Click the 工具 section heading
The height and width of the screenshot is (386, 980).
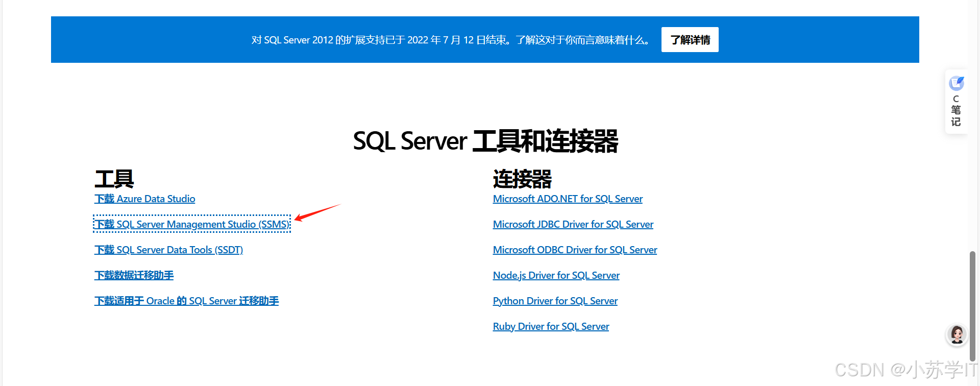(x=114, y=179)
